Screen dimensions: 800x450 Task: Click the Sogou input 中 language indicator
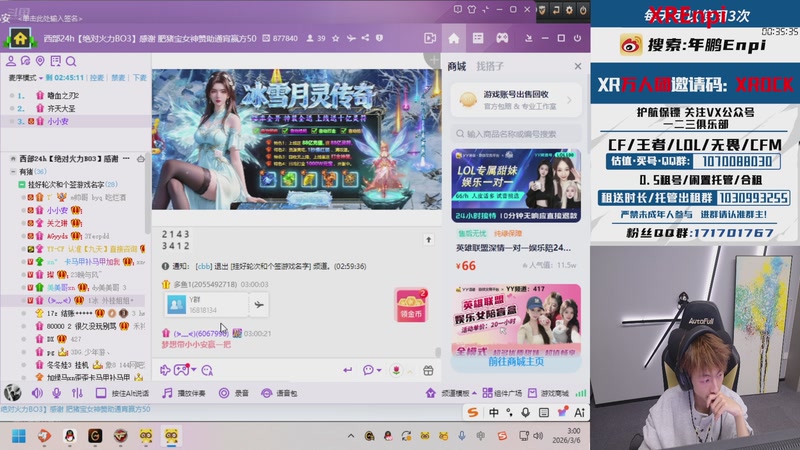pos(493,412)
